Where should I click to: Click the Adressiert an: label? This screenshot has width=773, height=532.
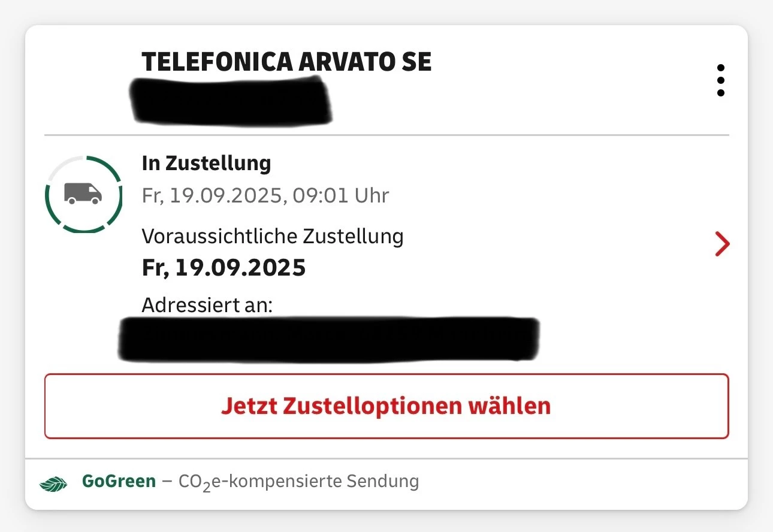click(x=207, y=306)
